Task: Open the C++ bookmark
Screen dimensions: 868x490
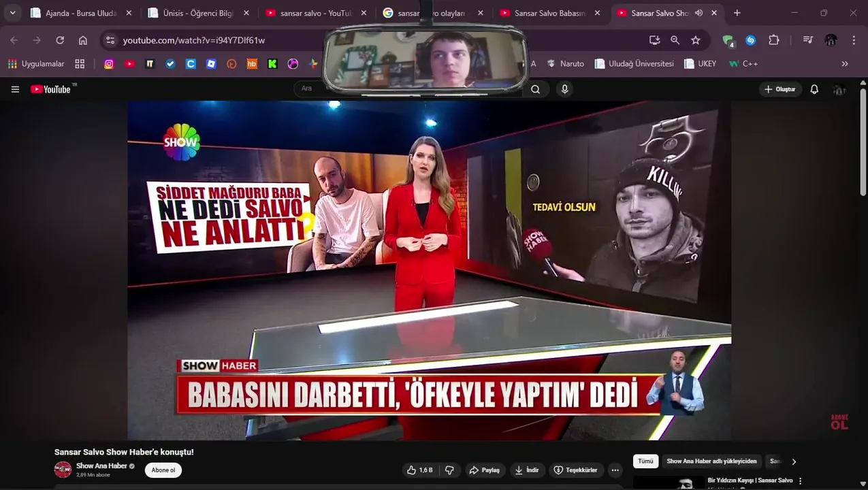Action: pos(743,64)
